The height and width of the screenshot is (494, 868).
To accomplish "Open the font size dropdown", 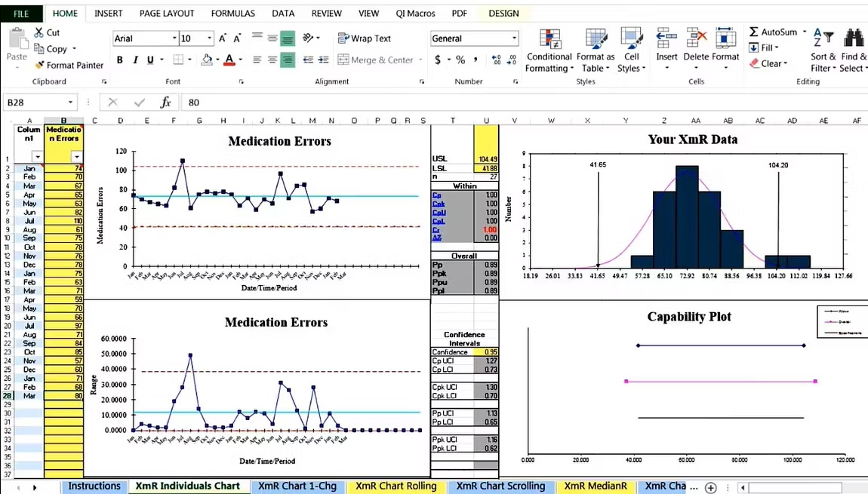I will click(209, 38).
